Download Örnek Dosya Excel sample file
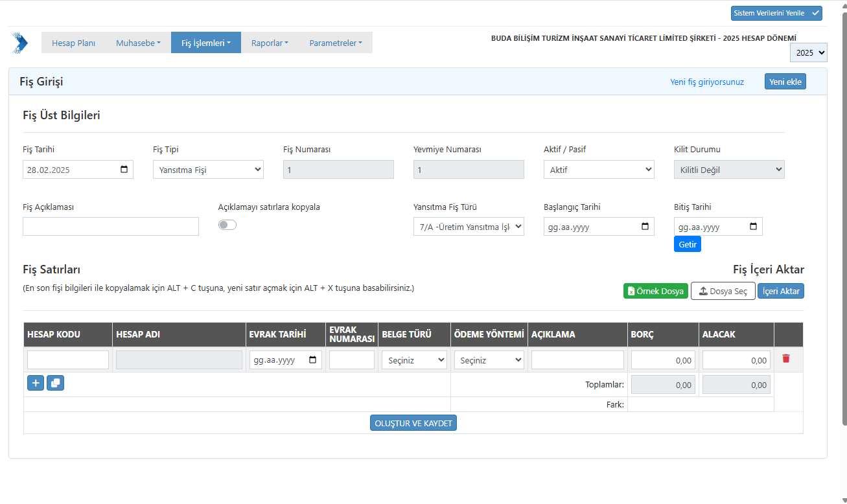This screenshot has width=847, height=504. (655, 292)
